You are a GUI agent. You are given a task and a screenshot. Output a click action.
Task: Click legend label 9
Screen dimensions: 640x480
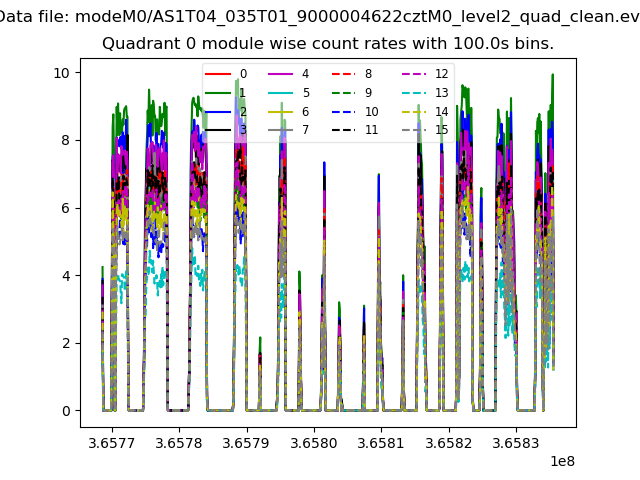coord(368,93)
